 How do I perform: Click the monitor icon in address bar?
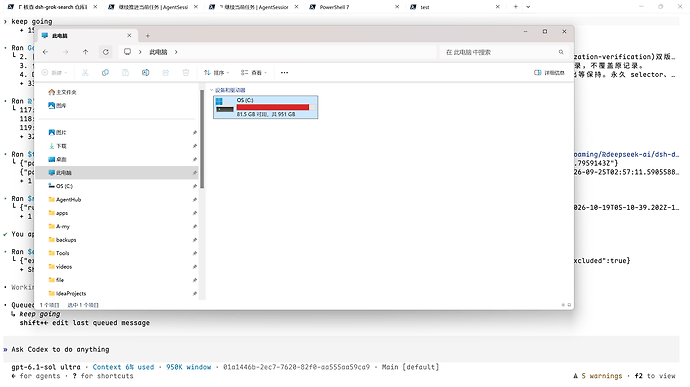pos(127,52)
